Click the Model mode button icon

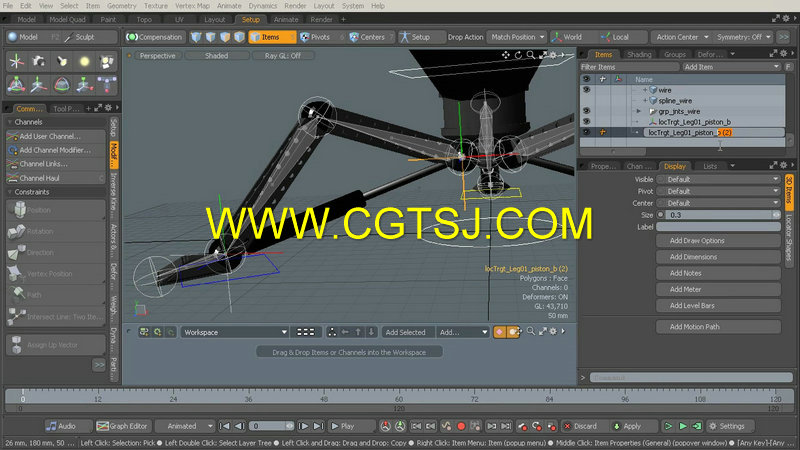13,37
